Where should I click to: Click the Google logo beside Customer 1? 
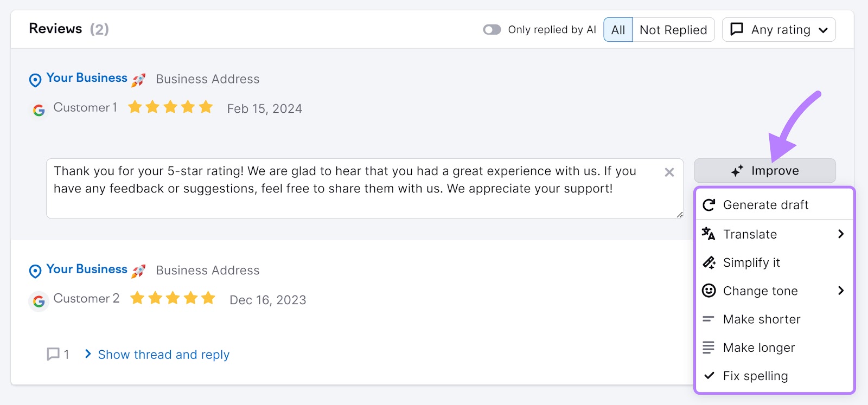point(39,108)
